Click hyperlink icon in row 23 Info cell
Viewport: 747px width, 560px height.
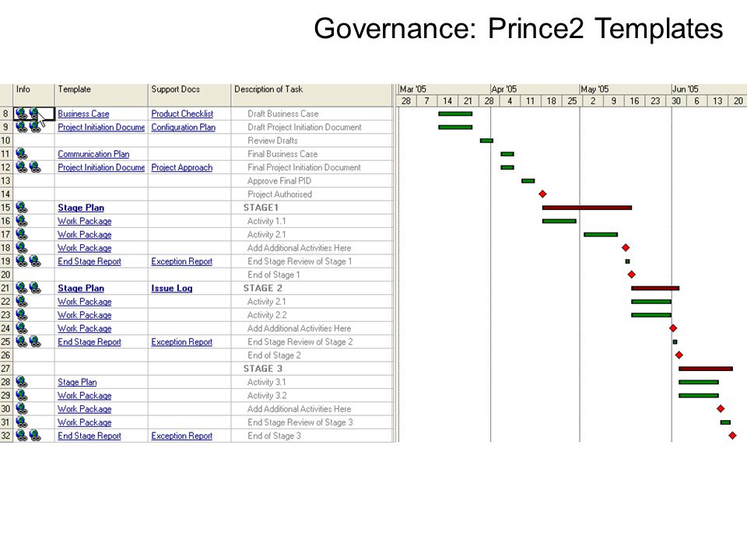point(22,315)
